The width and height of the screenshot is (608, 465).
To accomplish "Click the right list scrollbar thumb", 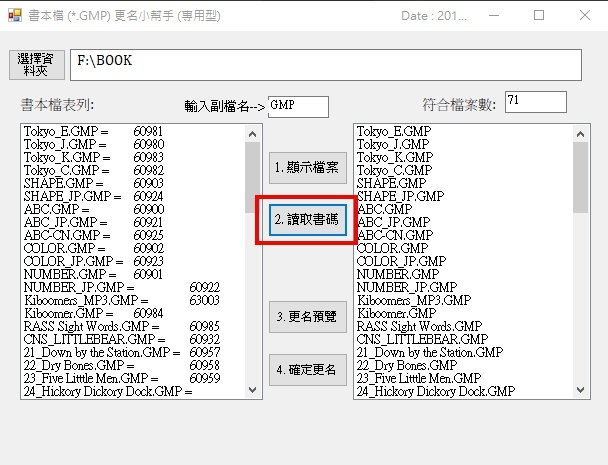I will (x=580, y=178).
